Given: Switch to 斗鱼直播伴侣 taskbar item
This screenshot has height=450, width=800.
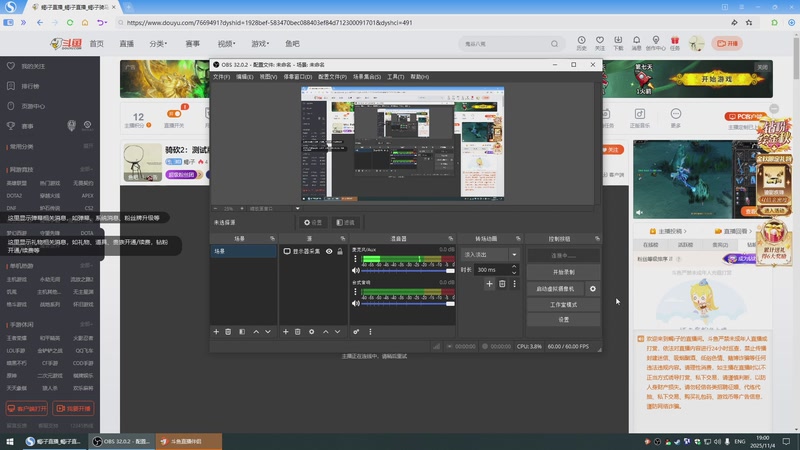Looking at the screenshot, I should (188, 441).
